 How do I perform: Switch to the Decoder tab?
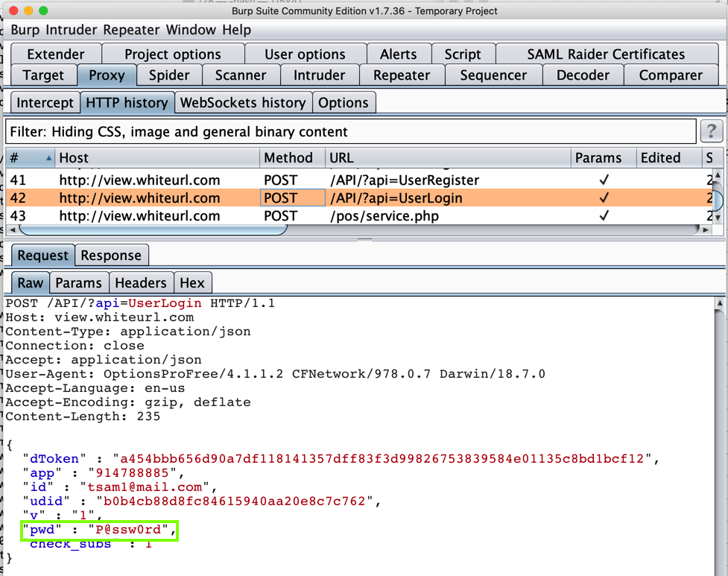pos(583,75)
